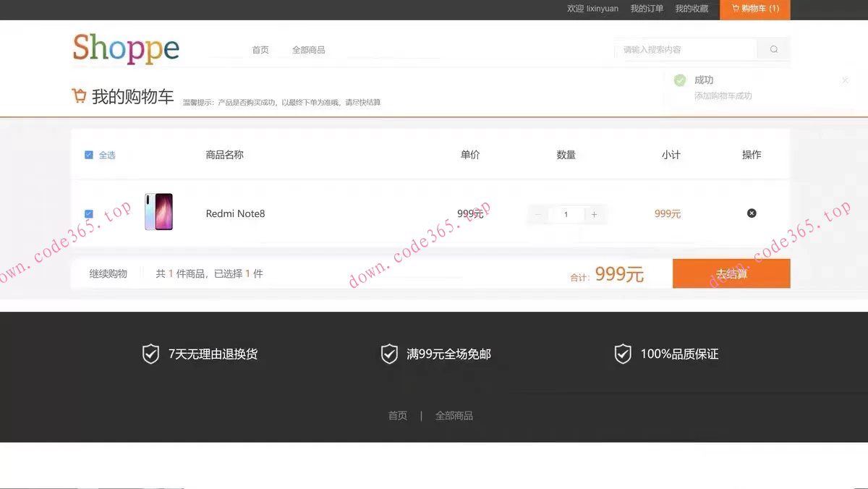Viewport: 868px width, 489px height.
Task: Click the orange cart icon beside 我的购物车
Action: tap(79, 95)
